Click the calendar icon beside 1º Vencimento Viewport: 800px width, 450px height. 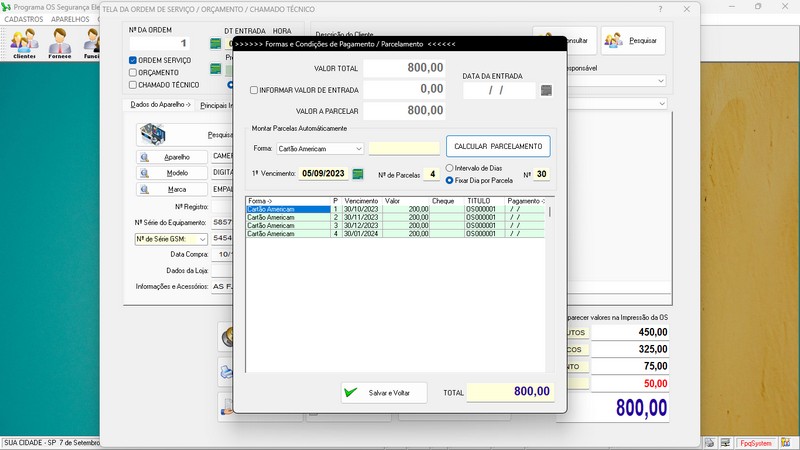coord(358,174)
